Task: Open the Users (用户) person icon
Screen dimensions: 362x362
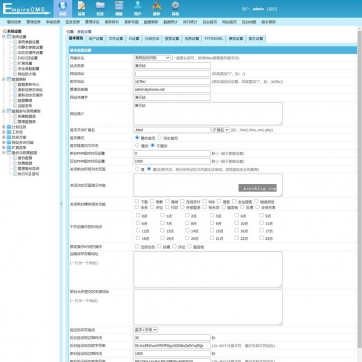Action: coord(138,8)
